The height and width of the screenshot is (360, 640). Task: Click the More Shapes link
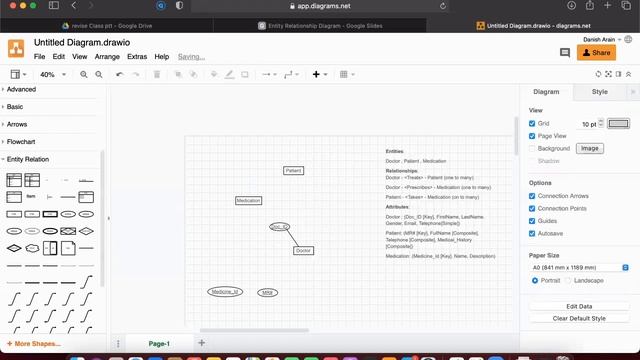click(34, 344)
